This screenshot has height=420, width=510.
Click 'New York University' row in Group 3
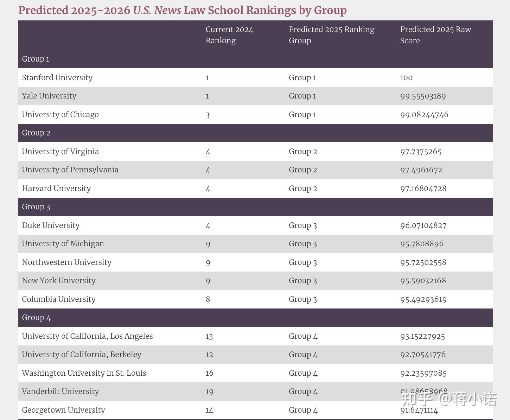point(59,280)
